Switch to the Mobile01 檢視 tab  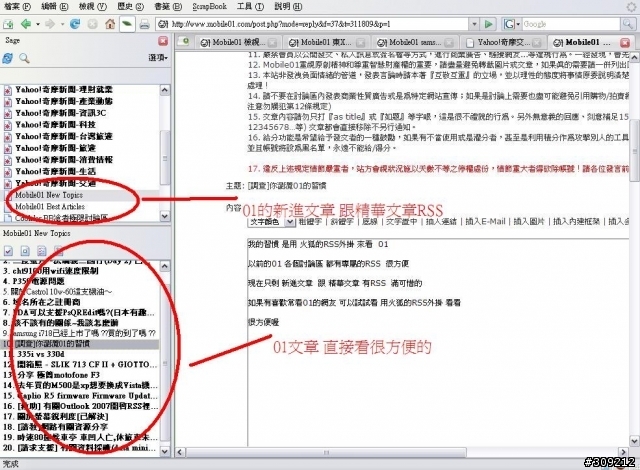pyautogui.click(x=238, y=42)
